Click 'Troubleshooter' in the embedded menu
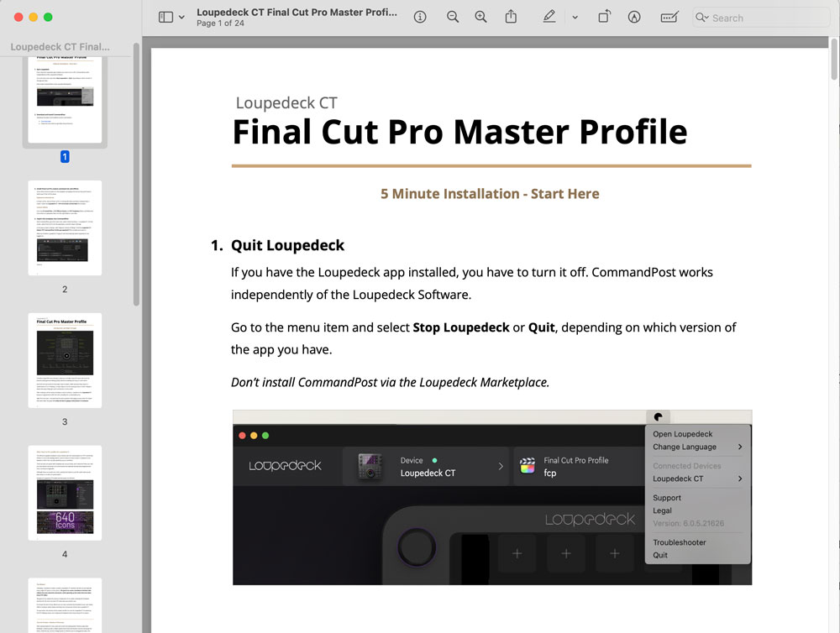The image size is (840, 633). pyautogui.click(x=679, y=542)
